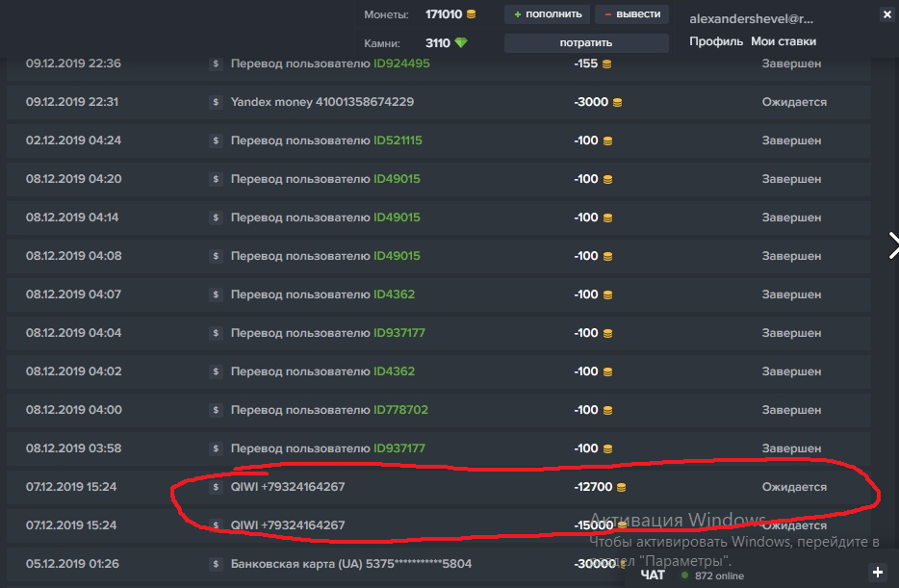Open user link ID778702

pyautogui.click(x=400, y=410)
